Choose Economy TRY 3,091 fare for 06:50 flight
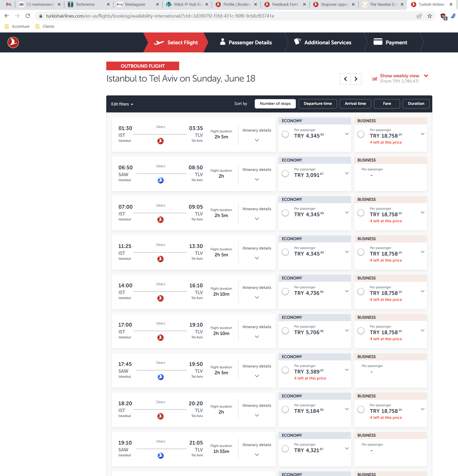Image resolution: width=458 pixels, height=476 pixels. tap(285, 174)
